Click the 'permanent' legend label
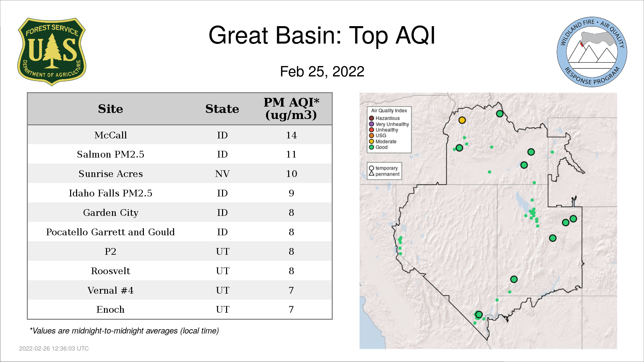 click(x=387, y=174)
